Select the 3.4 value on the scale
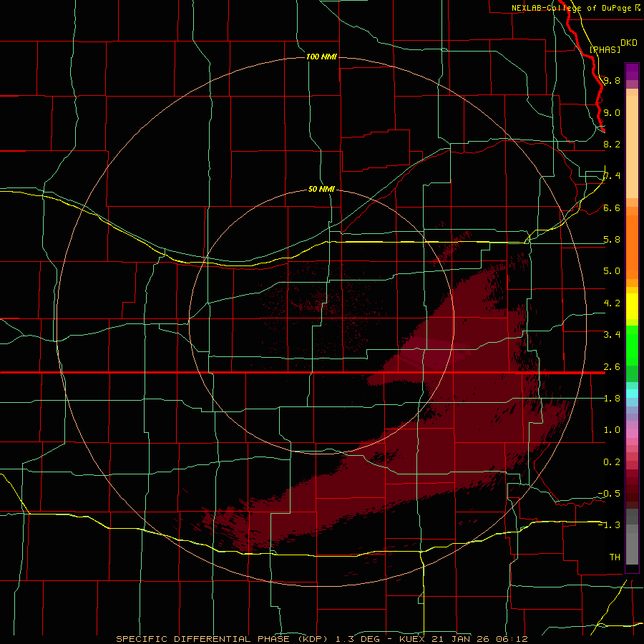The height and width of the screenshot is (644, 644). 612,335
